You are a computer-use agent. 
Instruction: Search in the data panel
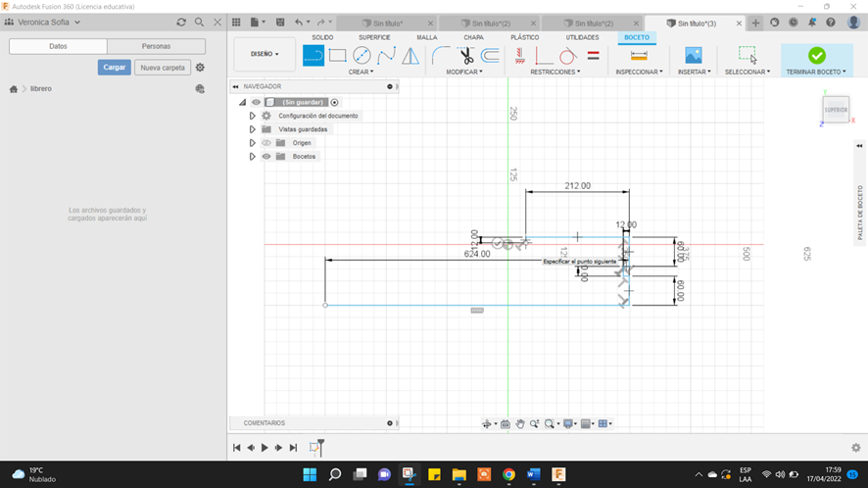[199, 23]
